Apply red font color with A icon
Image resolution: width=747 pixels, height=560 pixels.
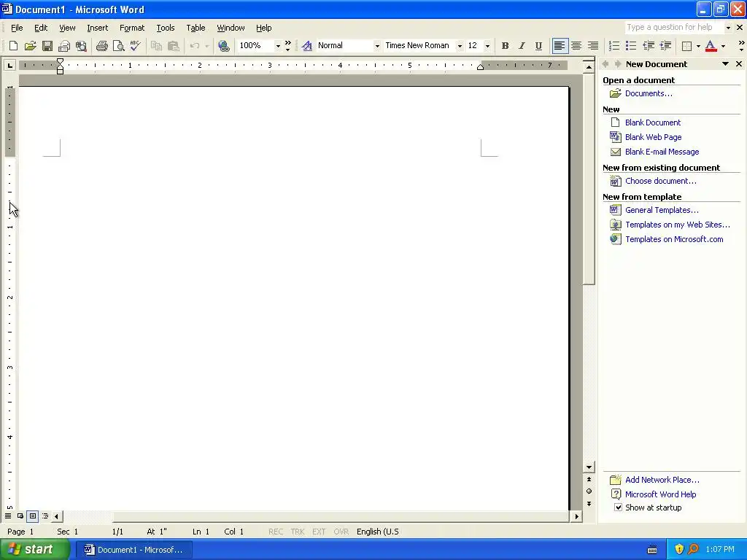point(711,46)
